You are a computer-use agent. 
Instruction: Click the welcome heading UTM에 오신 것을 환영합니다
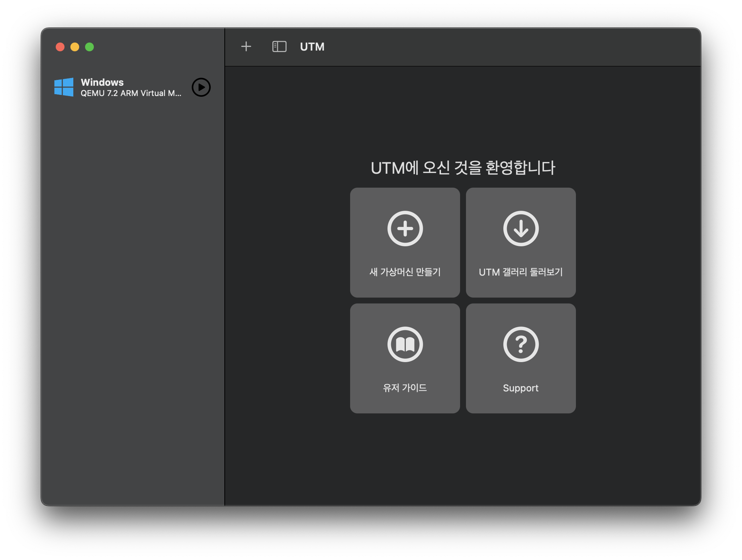point(463,168)
